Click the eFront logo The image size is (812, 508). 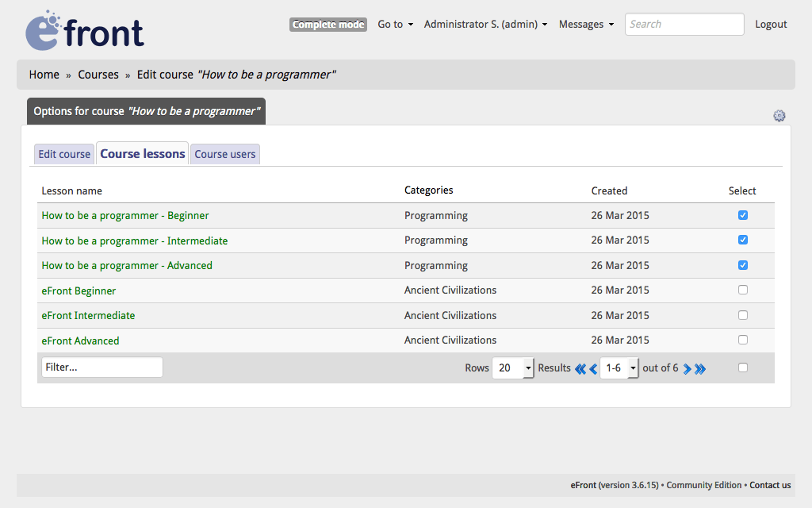point(85,31)
